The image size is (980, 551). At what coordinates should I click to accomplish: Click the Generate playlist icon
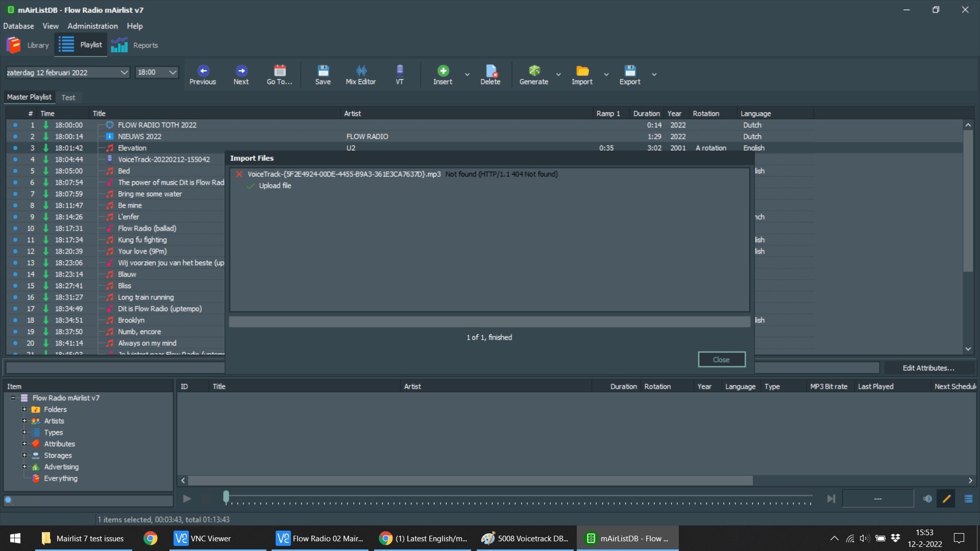pyautogui.click(x=534, y=71)
